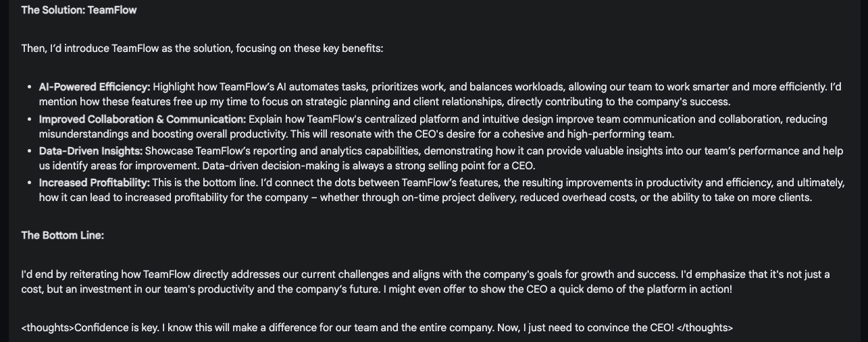
Task: Click the bullet dot before AI-Powered Efficiency
Action: (x=30, y=88)
